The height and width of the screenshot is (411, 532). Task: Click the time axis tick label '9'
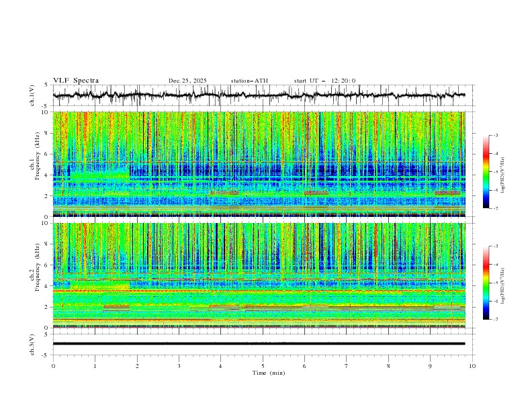point(430,366)
